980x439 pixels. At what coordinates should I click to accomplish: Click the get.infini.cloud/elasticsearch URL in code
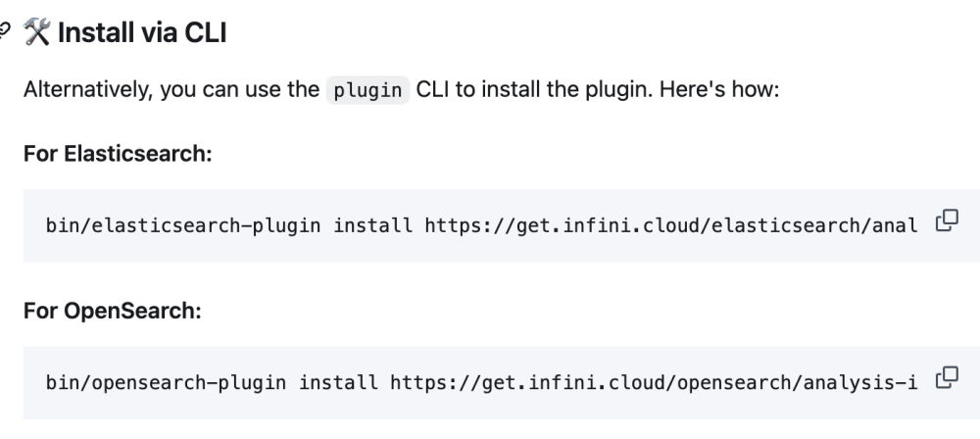[669, 226]
